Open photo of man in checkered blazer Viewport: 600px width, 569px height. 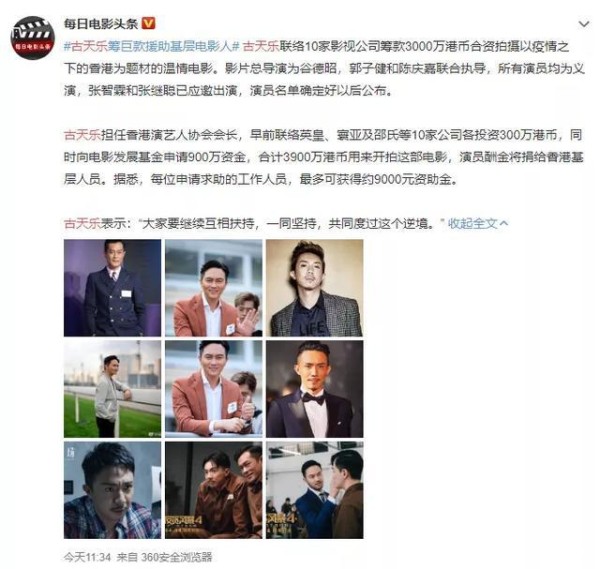(315, 288)
